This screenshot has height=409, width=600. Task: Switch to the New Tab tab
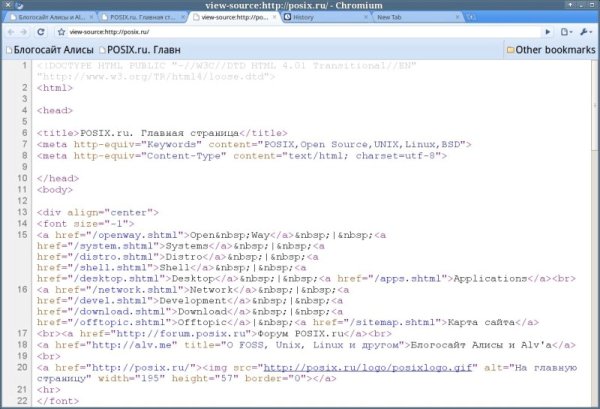coord(416,17)
